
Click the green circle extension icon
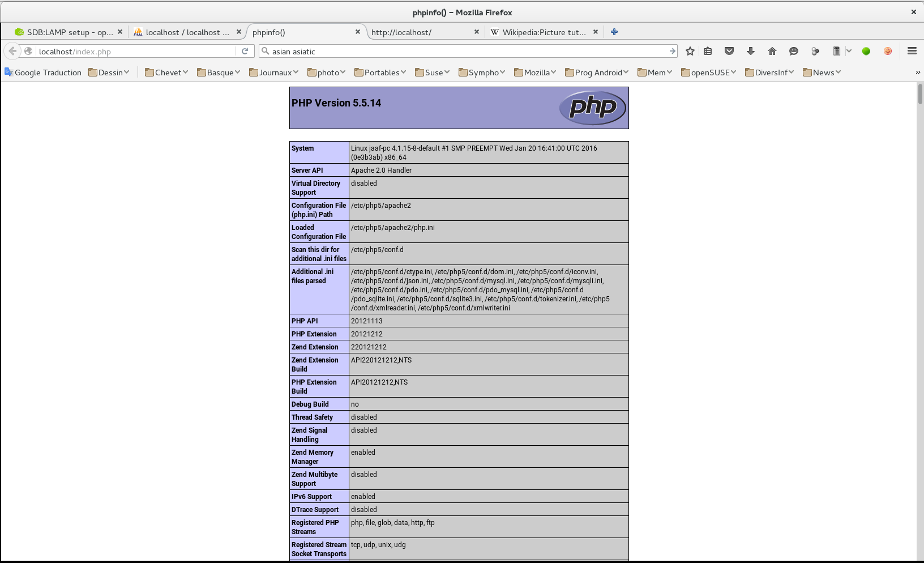[x=866, y=51]
